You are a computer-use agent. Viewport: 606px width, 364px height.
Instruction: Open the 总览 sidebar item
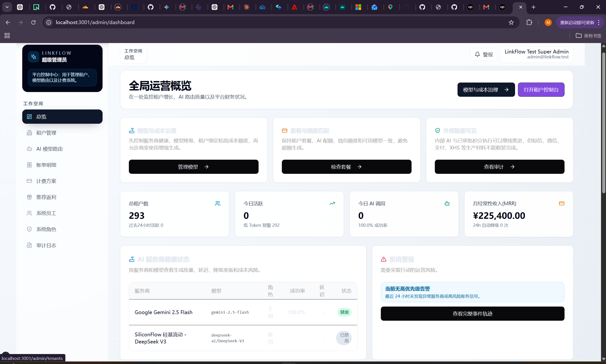62,117
